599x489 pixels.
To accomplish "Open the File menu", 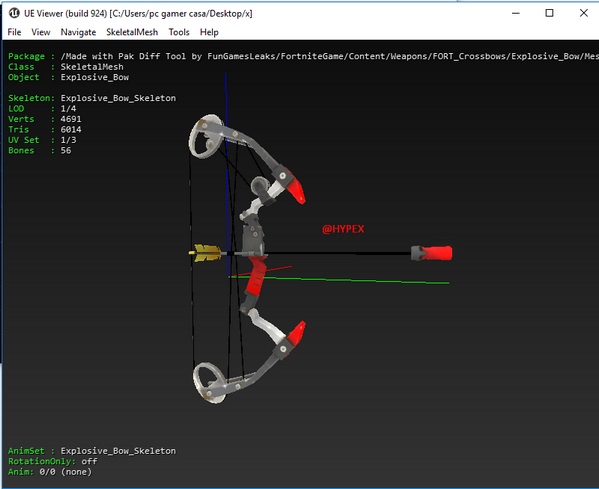I will [15, 32].
